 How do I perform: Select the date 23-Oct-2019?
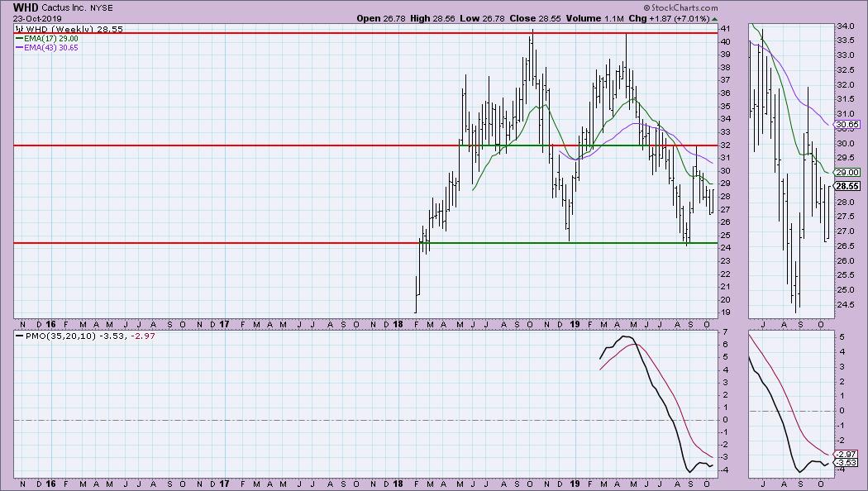38,19
